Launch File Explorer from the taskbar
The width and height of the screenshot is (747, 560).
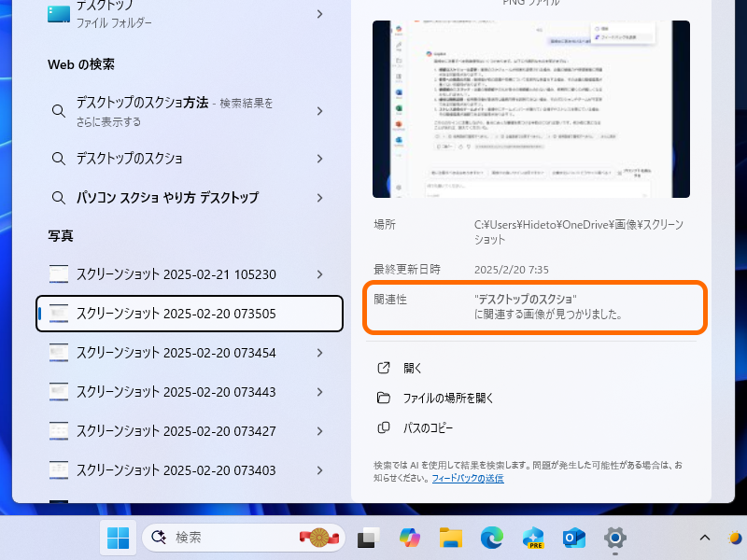point(451,539)
